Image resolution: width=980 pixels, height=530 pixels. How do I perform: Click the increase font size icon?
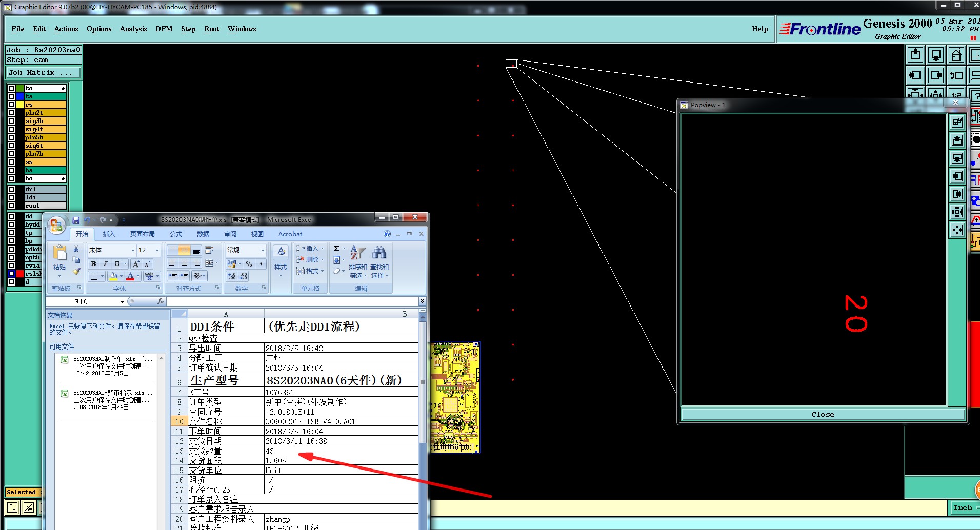136,264
